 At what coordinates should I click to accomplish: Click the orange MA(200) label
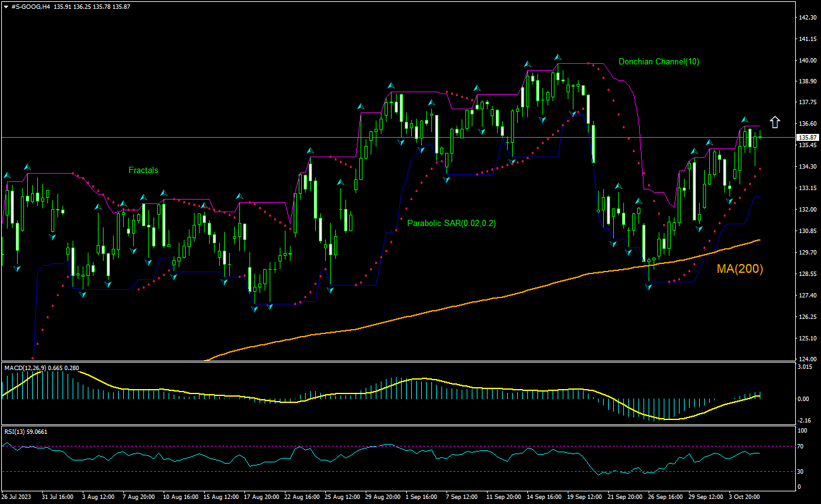point(740,269)
